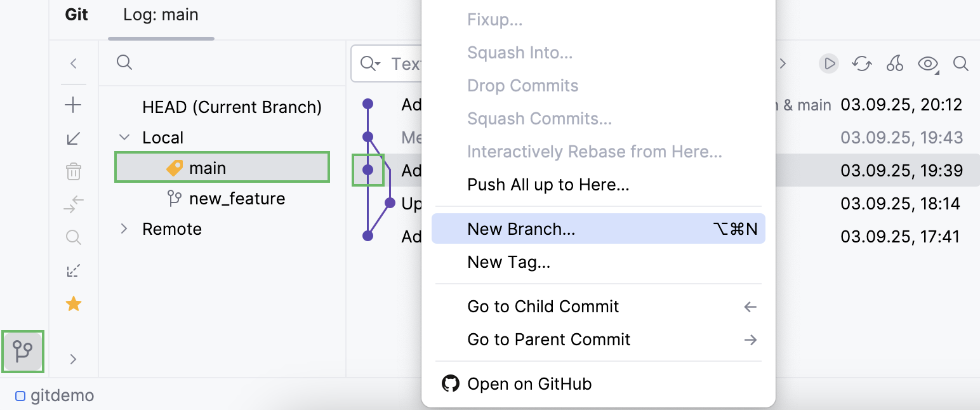This screenshot has height=410, width=980.
Task: Cherry-pick the commit using the cherry icon
Action: (x=894, y=63)
